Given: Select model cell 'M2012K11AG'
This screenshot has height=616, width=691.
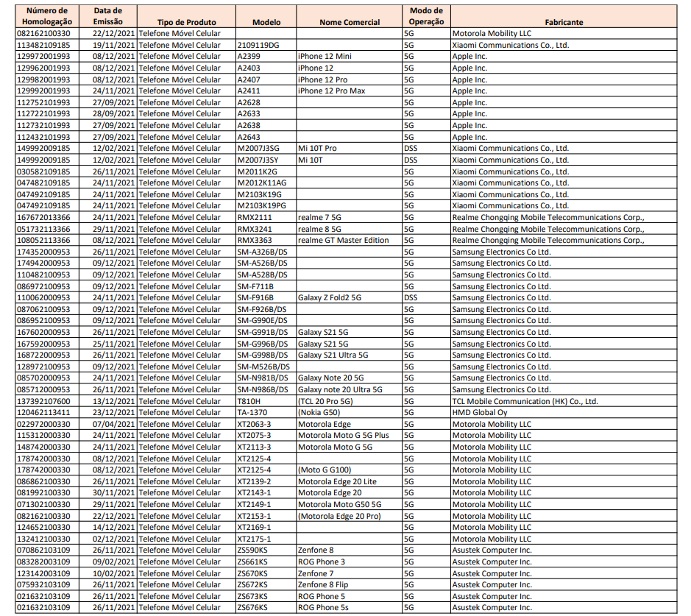Looking at the screenshot, I should (x=266, y=183).
